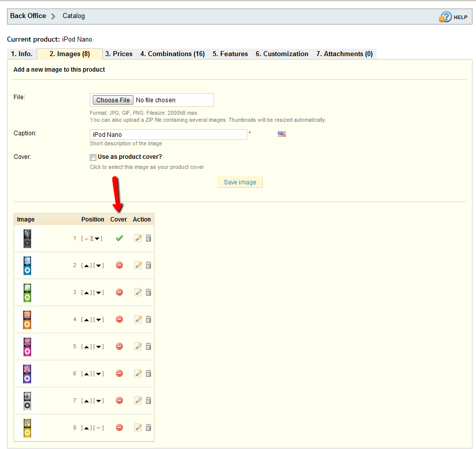Edit image in position 8 row
Viewport: 476px width, 449px height.
[x=138, y=427]
